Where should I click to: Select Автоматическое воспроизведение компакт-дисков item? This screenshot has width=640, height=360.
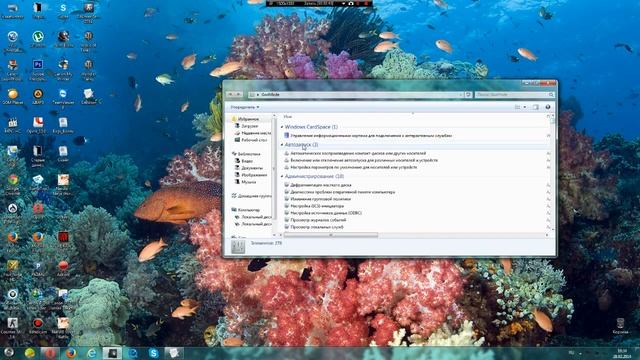(x=355, y=153)
